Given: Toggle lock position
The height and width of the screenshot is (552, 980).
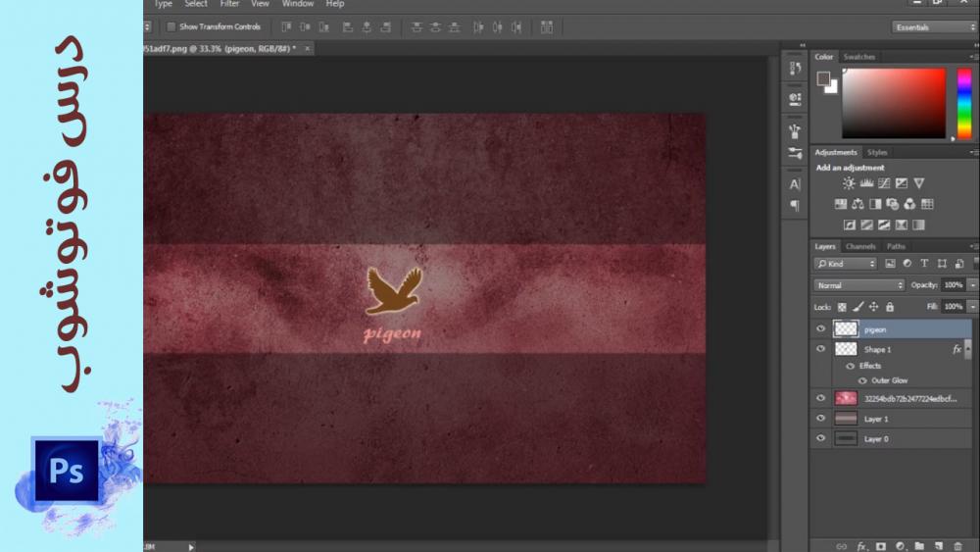Looking at the screenshot, I should [874, 307].
